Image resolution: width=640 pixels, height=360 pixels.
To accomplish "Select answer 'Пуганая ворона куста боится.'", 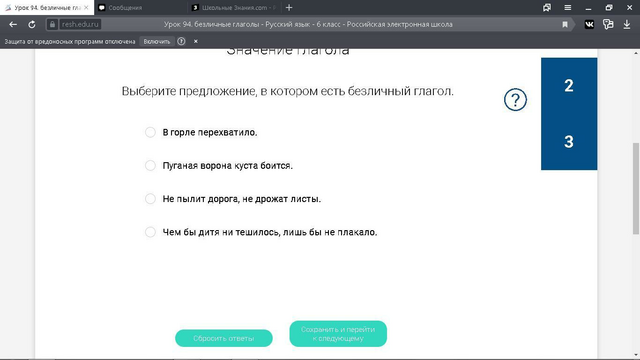I will (x=150, y=165).
